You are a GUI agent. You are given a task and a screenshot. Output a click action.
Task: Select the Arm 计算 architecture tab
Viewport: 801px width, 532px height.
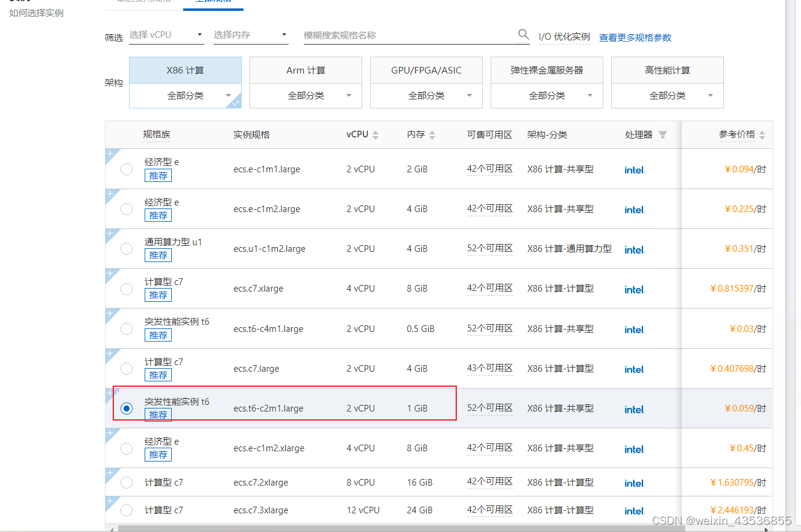coord(306,70)
